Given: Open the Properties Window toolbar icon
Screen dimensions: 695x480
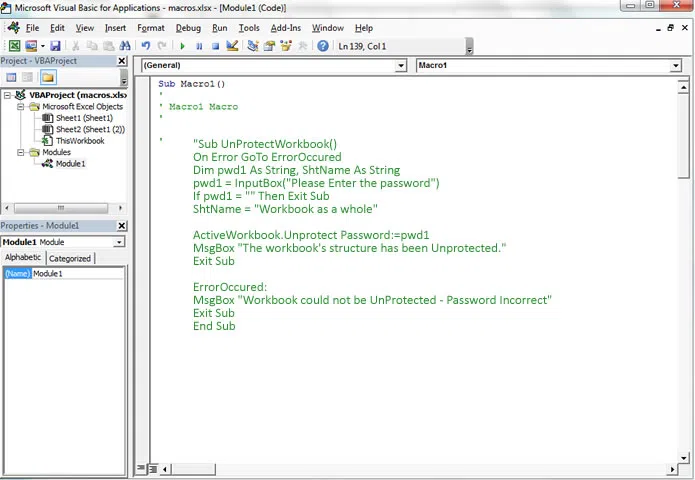Looking at the screenshot, I should [269, 46].
